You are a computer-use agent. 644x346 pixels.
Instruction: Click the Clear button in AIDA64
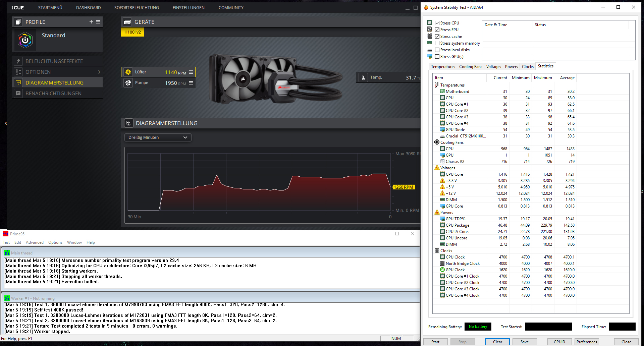(497, 342)
